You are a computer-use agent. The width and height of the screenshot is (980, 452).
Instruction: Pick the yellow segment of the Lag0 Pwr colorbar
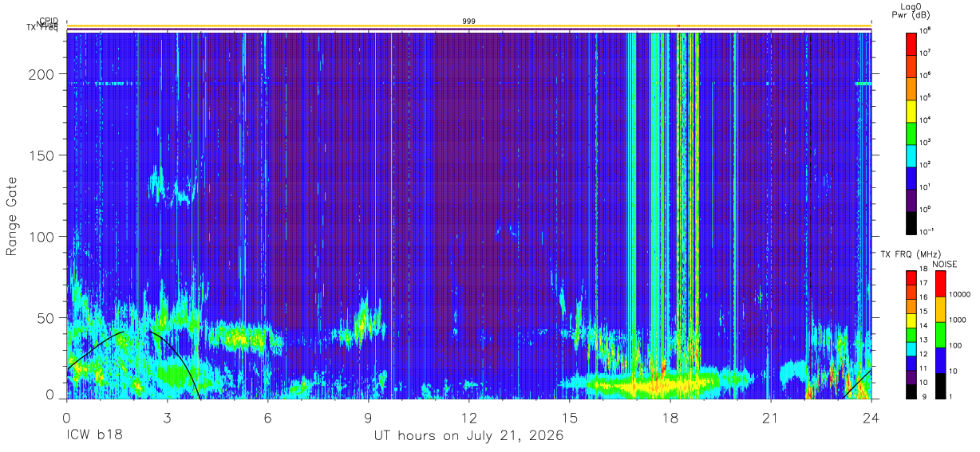click(x=912, y=109)
